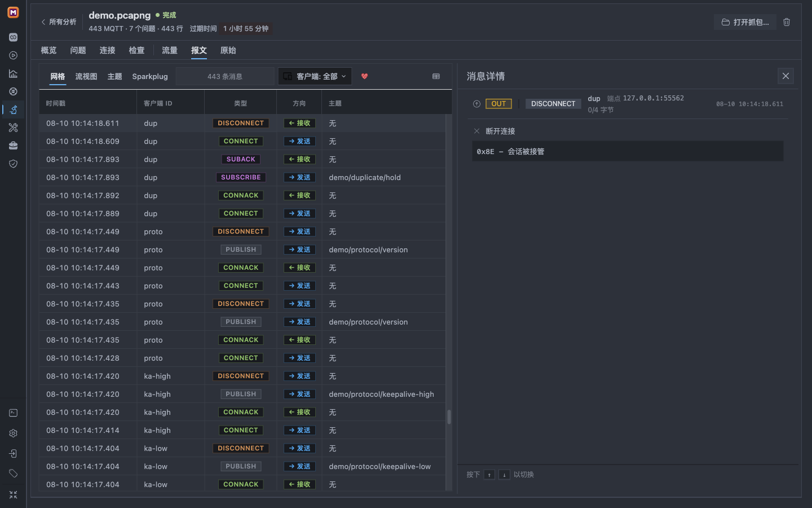Image resolution: width=812 pixels, height=508 pixels.
Task: Select the proto CONNECT row at 10:14:17.443
Action: 242,286
